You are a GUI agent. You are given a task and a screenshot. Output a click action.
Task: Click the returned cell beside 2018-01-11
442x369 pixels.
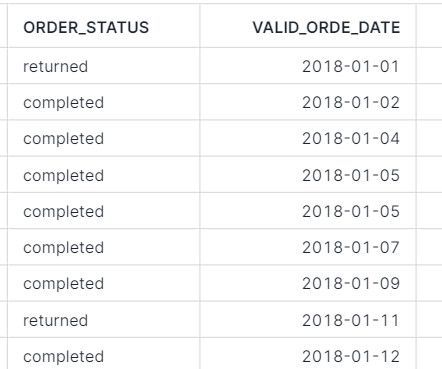pos(104,320)
